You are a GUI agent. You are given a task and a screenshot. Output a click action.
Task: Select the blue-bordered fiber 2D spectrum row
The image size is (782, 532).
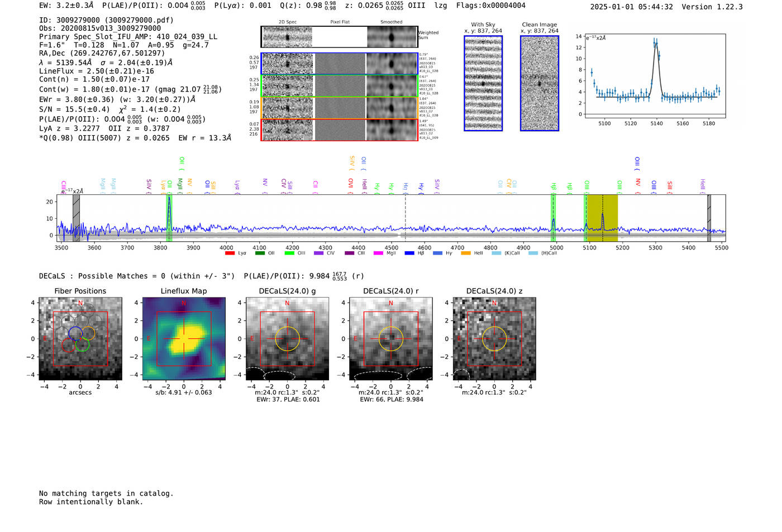tap(339, 64)
